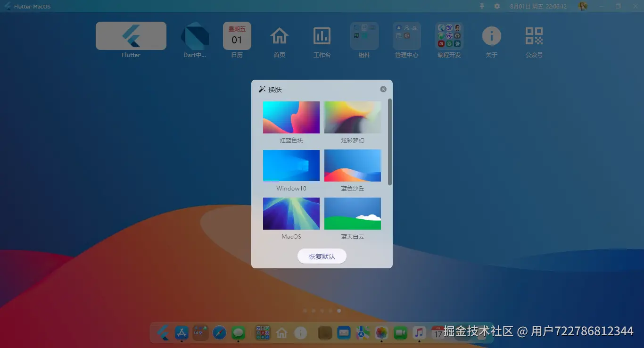The width and height of the screenshot is (644, 348).
Task: Open the 日历 calendar app icon
Action: coord(237,35)
